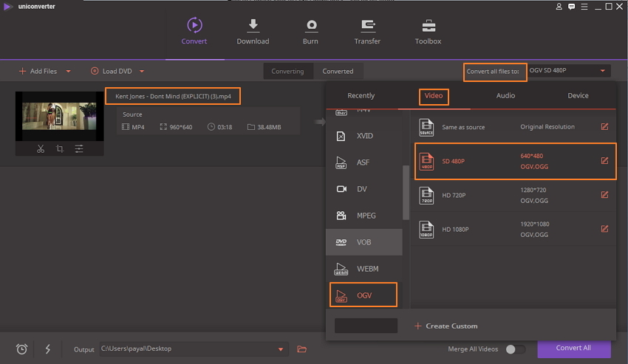Open the user account icon

(559, 7)
